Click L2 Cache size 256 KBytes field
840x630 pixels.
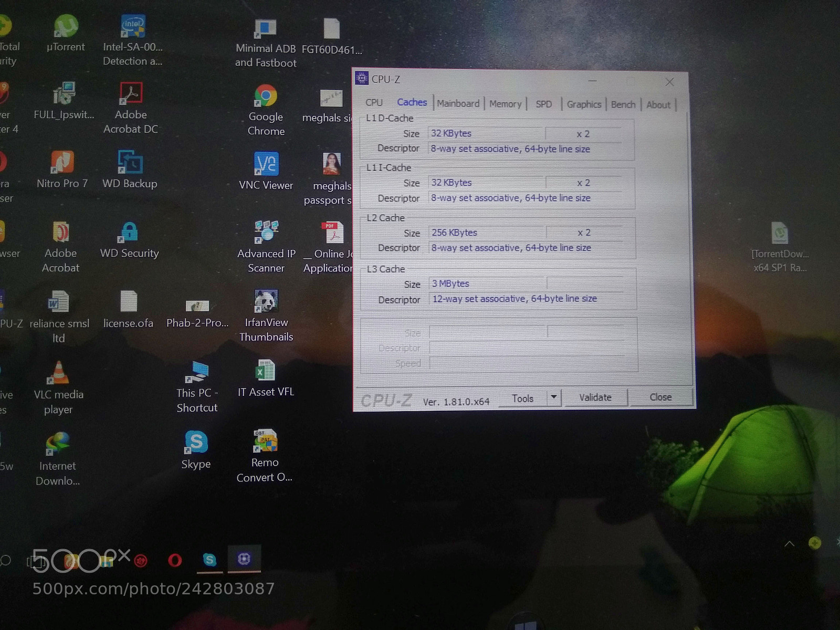pyautogui.click(x=487, y=233)
